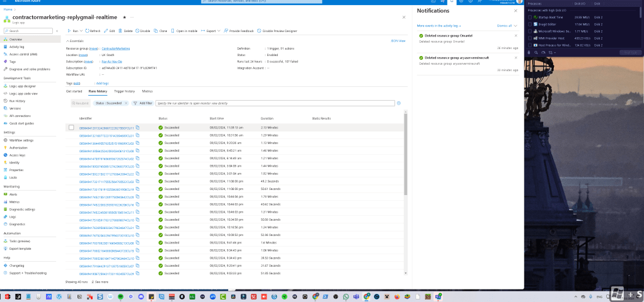Open the ContractorMarketing resource group link

(116, 48)
